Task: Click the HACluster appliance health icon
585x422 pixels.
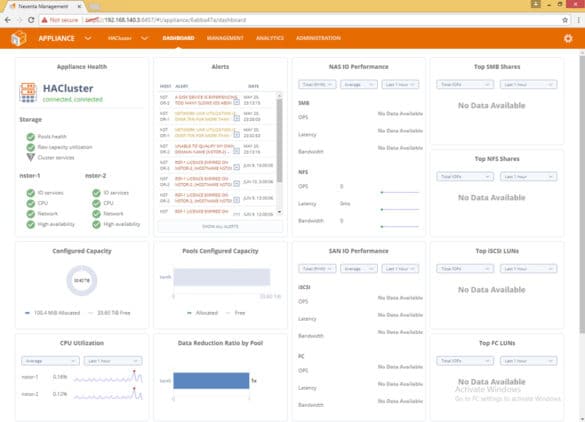Action: pos(28,93)
